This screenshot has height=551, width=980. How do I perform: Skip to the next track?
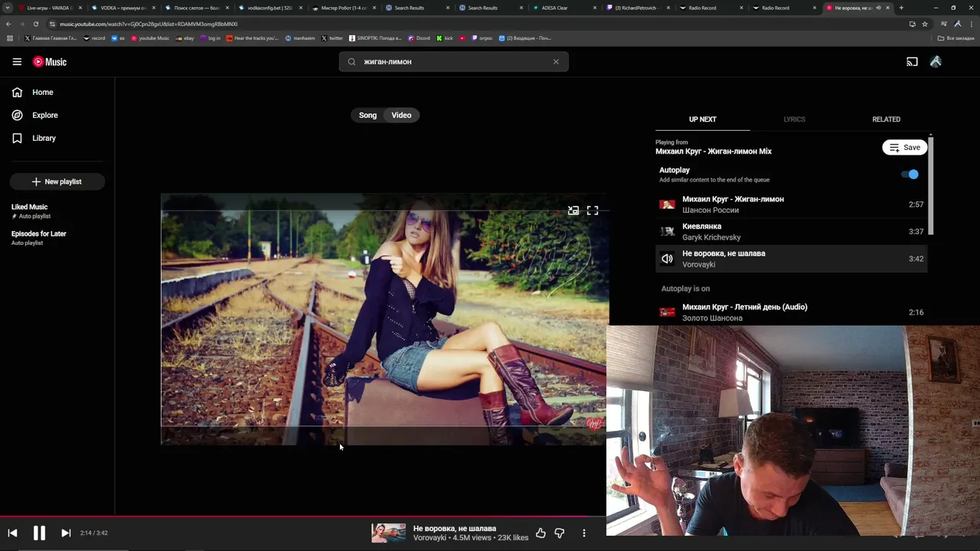pyautogui.click(x=66, y=533)
